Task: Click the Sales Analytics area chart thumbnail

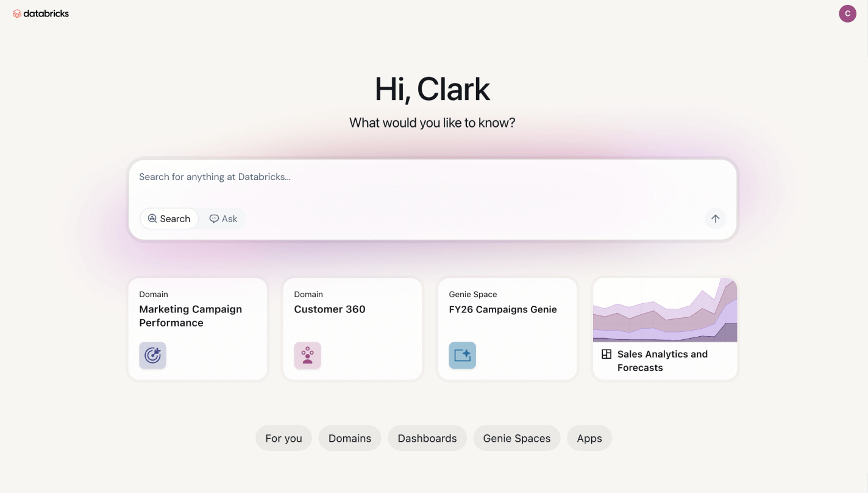Action: click(665, 310)
